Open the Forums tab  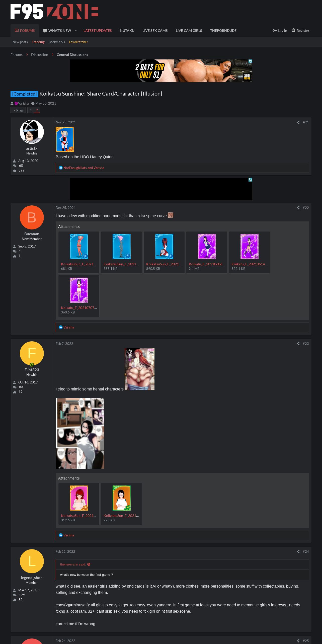[x=25, y=31]
